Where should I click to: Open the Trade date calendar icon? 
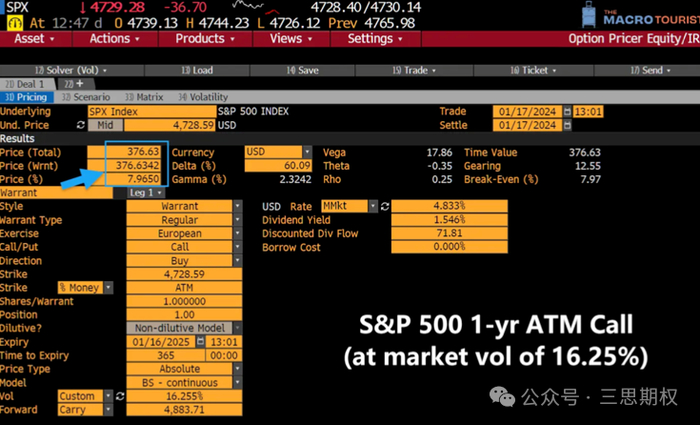click(x=567, y=112)
